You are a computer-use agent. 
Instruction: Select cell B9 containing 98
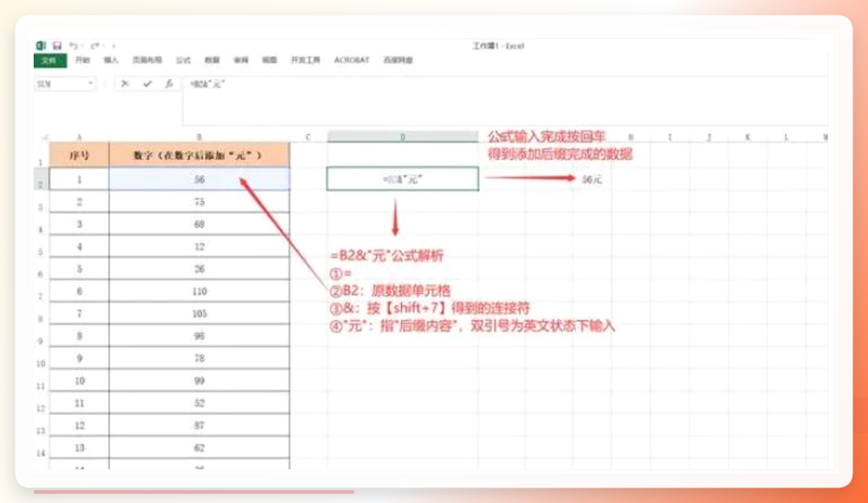pyautogui.click(x=199, y=336)
